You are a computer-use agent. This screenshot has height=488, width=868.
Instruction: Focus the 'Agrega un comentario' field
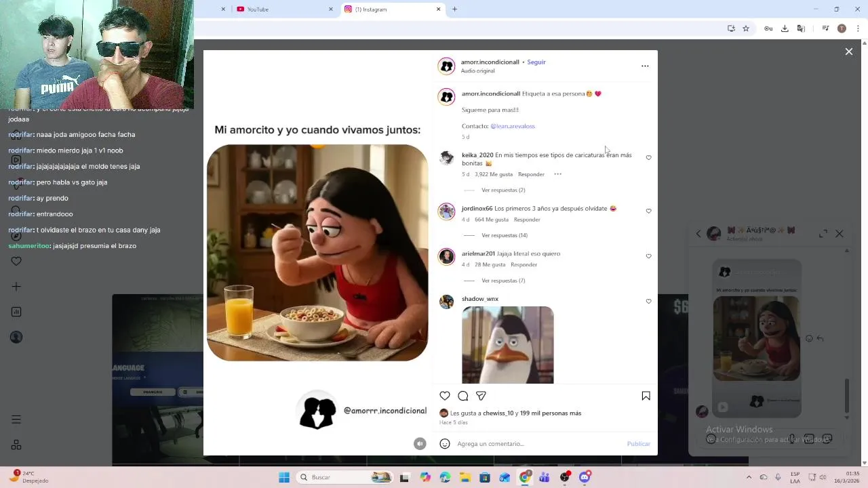click(x=539, y=444)
